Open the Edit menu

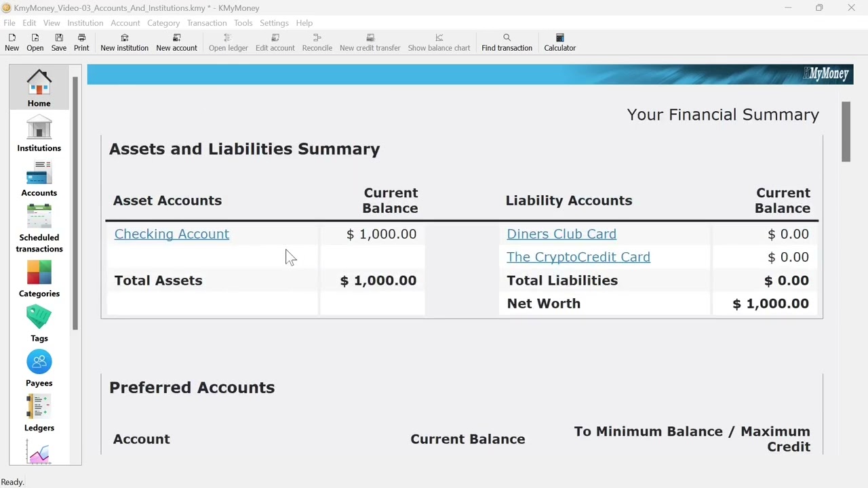point(29,23)
